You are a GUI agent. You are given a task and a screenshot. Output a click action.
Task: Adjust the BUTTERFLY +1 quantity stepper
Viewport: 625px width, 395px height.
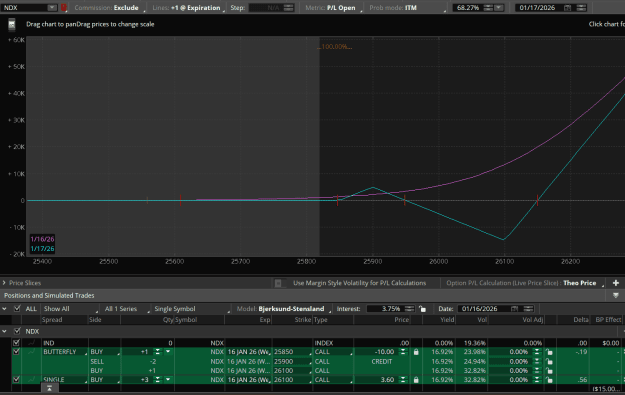click(158, 352)
